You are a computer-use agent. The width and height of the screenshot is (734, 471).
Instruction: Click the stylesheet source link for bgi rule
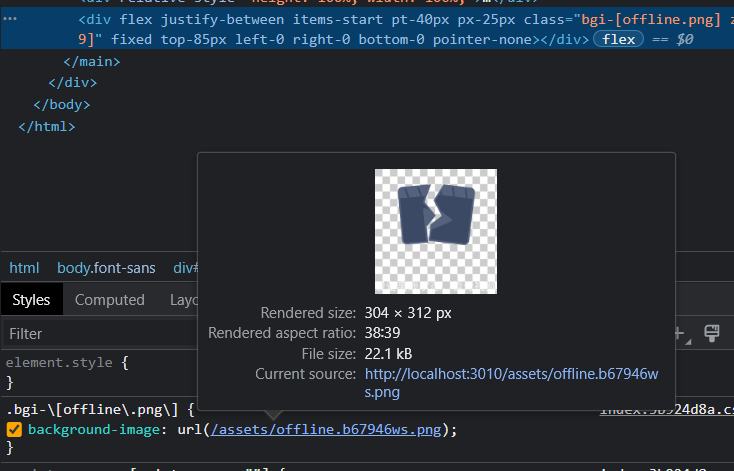(667, 410)
